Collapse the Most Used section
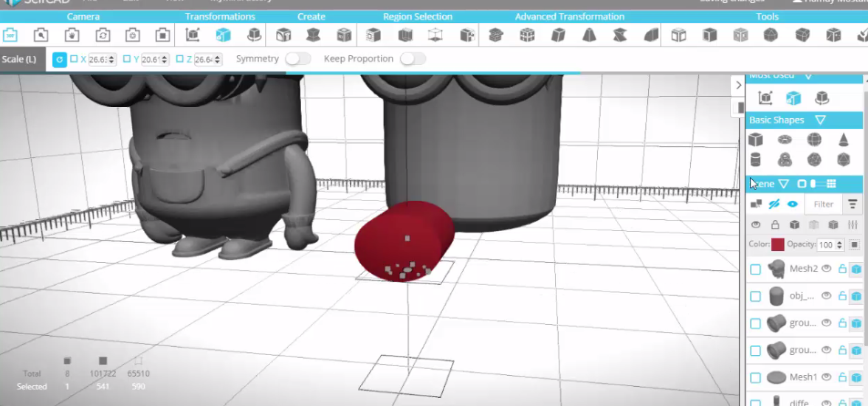The image size is (868, 406). tap(807, 77)
